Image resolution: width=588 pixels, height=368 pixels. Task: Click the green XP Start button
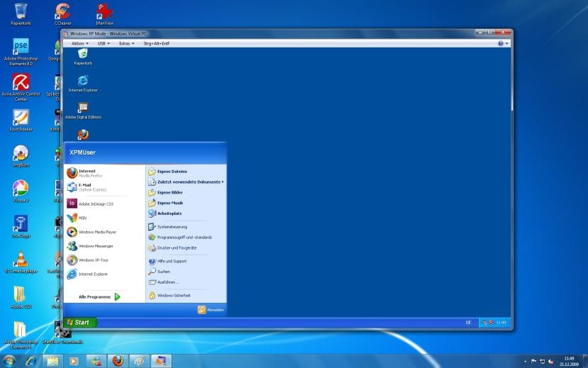coord(80,322)
